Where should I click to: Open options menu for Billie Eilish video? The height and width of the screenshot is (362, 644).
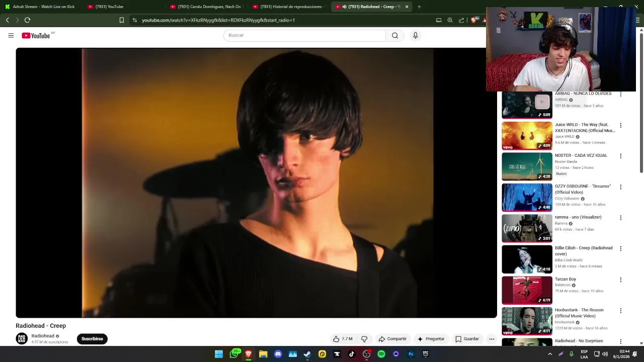tap(620, 248)
